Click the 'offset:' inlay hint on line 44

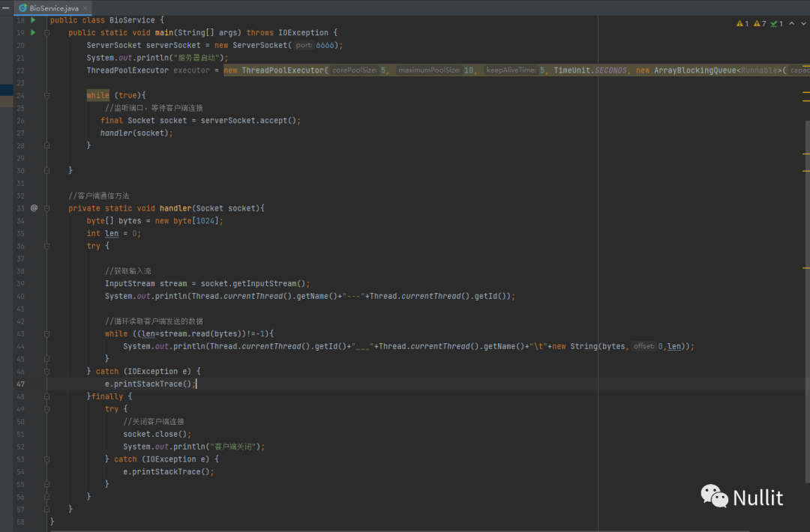point(644,346)
